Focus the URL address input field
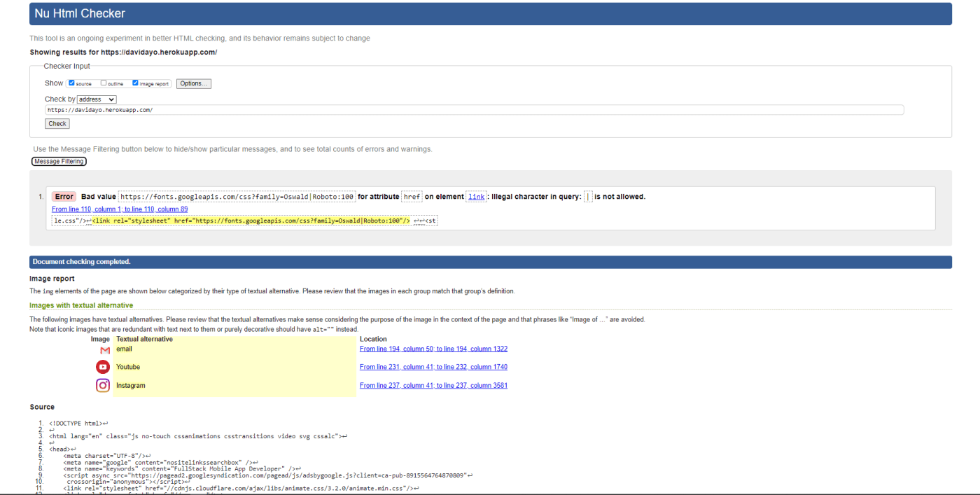Screen dimensions: 980x495 point(474,110)
